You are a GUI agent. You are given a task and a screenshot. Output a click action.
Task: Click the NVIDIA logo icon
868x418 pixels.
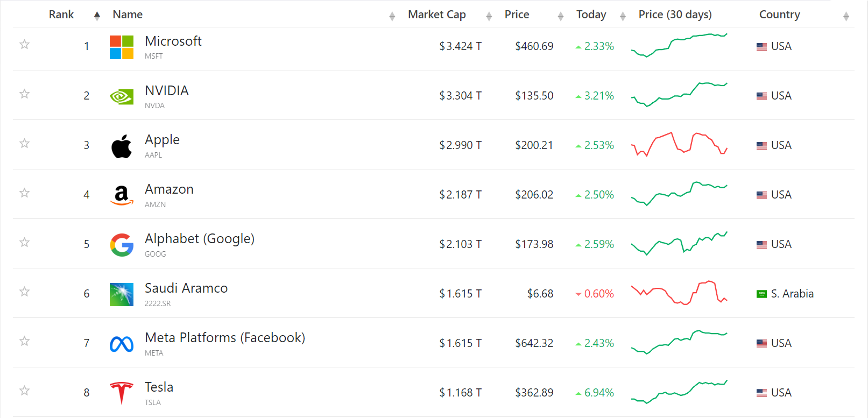tap(122, 97)
